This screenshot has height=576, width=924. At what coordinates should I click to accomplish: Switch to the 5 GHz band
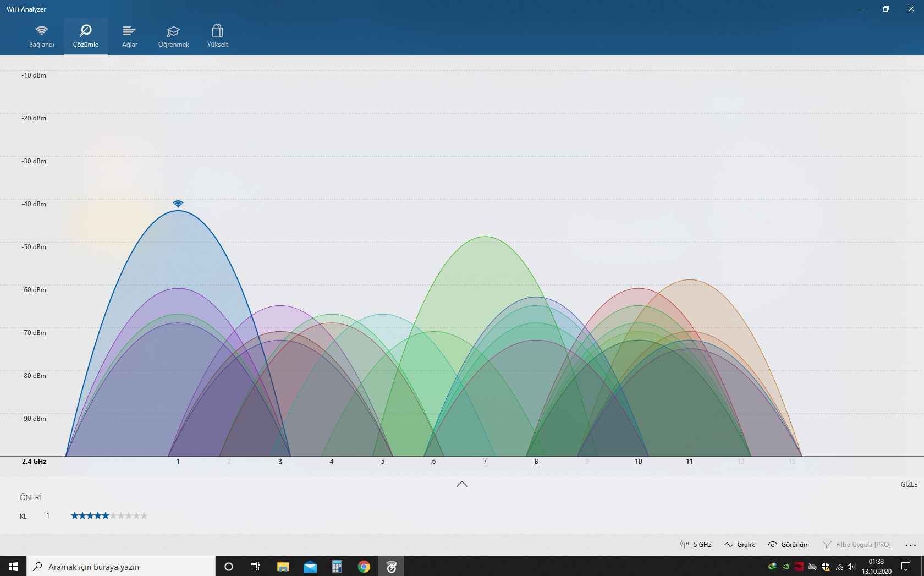[696, 545]
